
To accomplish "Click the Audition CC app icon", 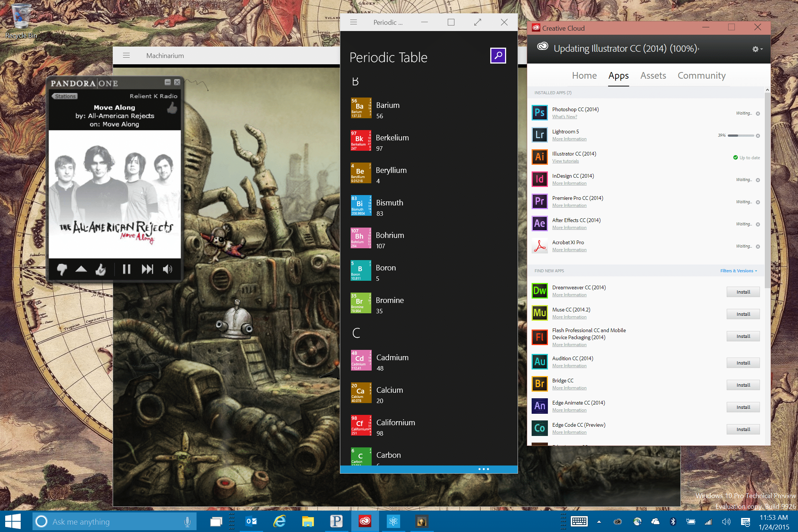I will point(540,361).
